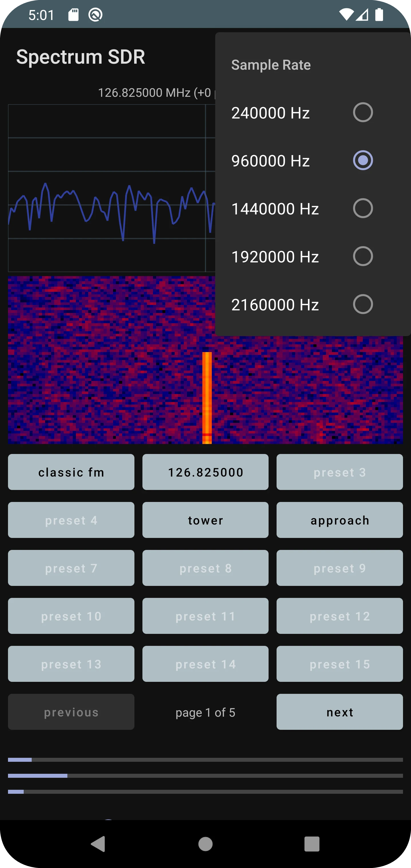Image resolution: width=411 pixels, height=868 pixels.
Task: Tap the Android home navigation icon
Action: click(x=205, y=844)
